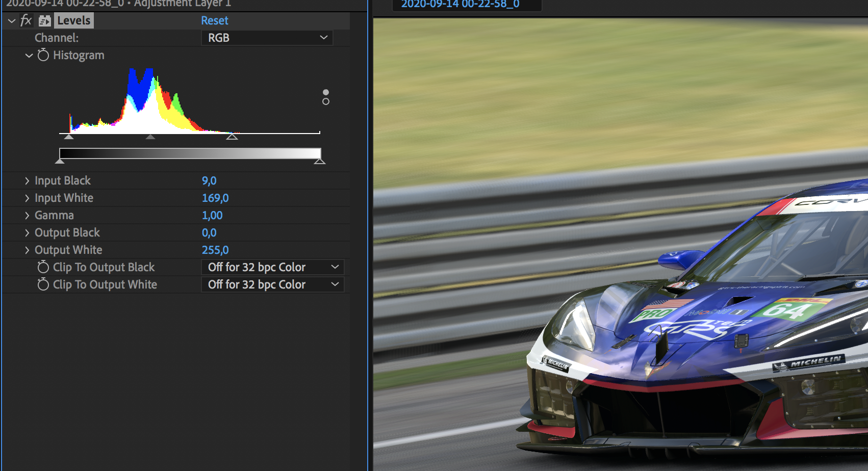868x471 pixels.
Task: Select the Clip To Output White label
Action: (x=105, y=284)
